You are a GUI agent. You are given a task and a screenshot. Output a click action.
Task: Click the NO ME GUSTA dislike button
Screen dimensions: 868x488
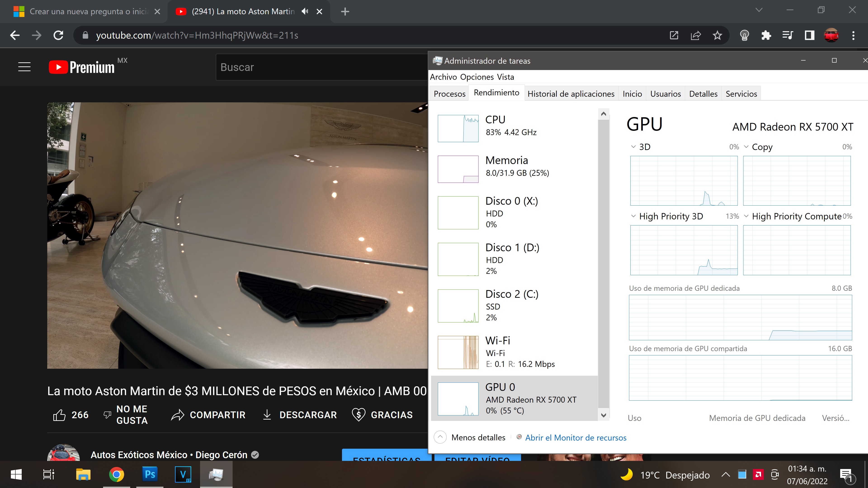click(x=125, y=415)
